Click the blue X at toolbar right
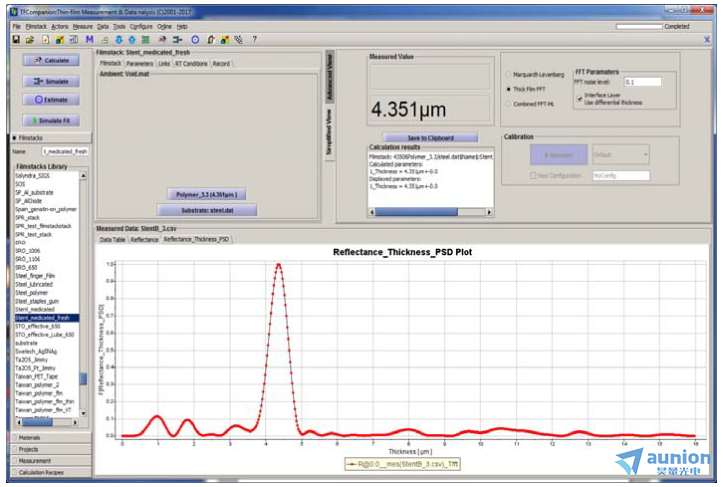The image size is (723, 487). (x=707, y=40)
